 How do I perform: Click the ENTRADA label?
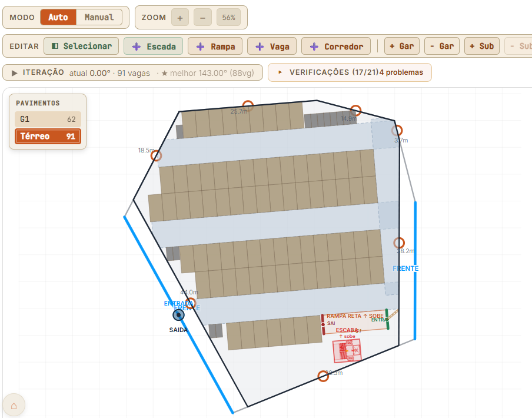coord(178,303)
